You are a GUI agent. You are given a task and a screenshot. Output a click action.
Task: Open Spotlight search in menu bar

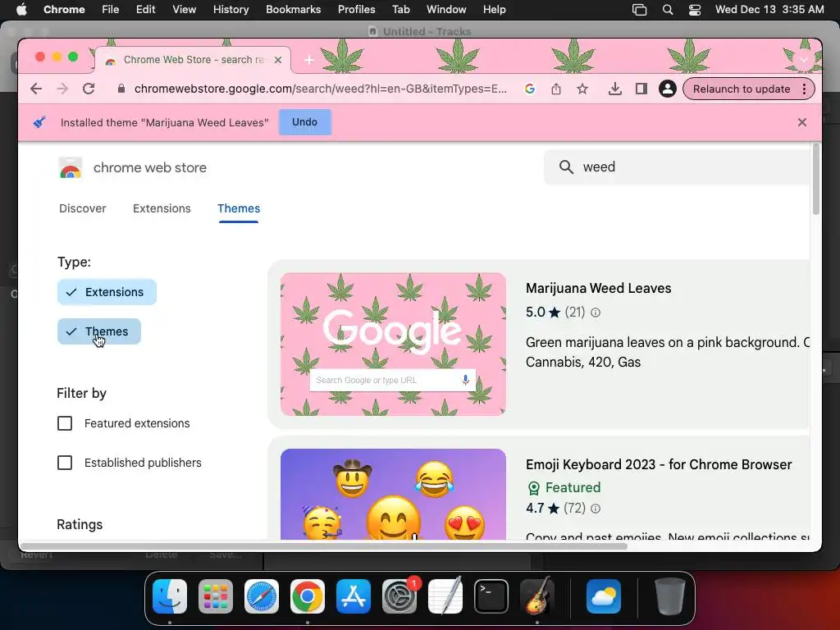pos(668,10)
